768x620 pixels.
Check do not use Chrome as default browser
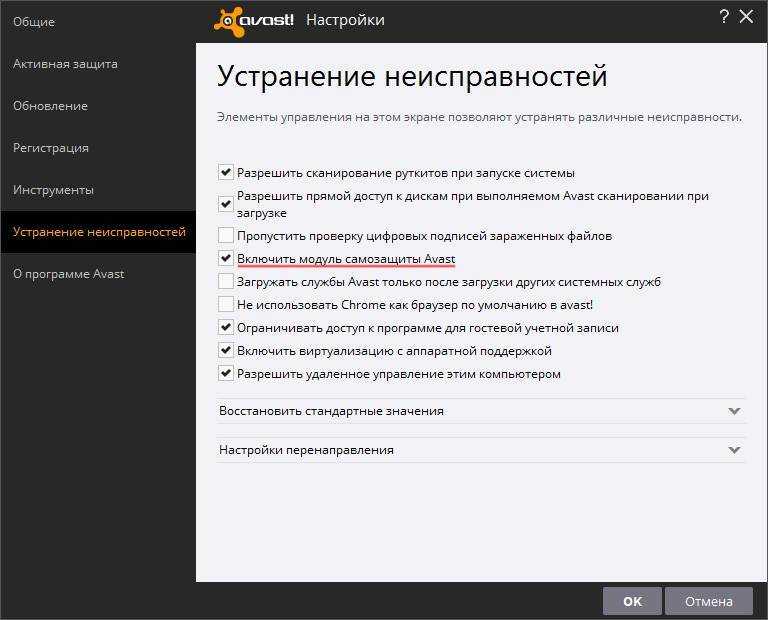(x=225, y=305)
